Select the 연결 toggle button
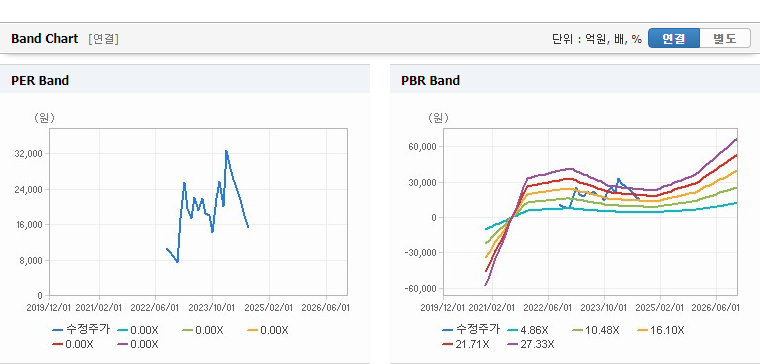 coord(674,38)
